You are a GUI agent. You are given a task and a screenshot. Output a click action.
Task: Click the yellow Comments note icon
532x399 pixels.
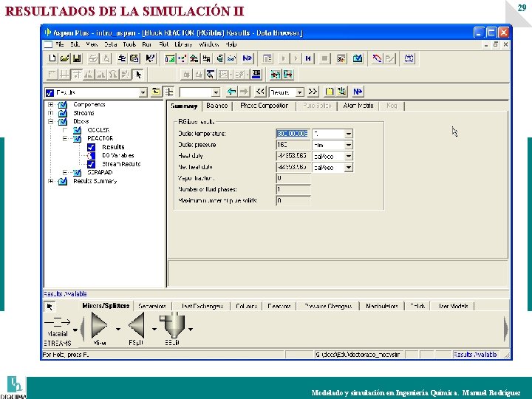(329, 92)
